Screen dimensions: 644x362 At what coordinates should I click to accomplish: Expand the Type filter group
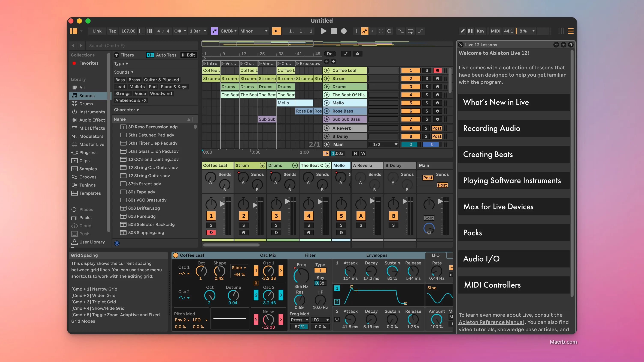coord(121,64)
